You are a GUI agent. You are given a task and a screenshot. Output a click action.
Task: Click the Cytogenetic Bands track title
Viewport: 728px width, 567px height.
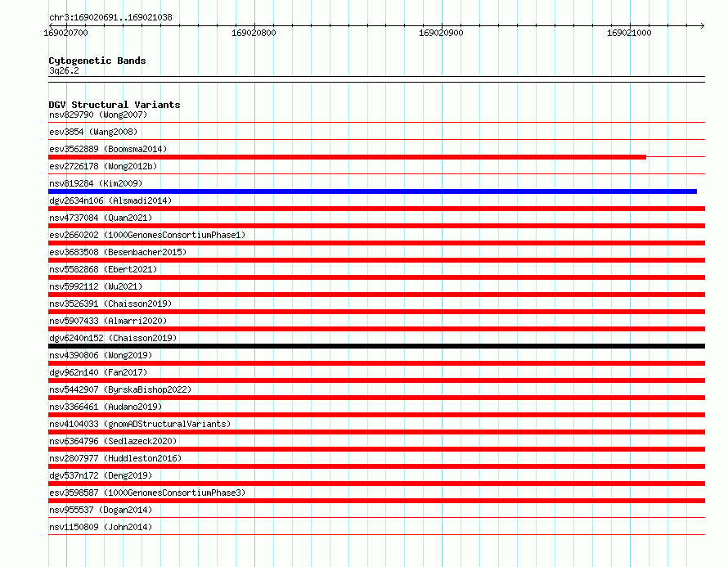click(97, 61)
